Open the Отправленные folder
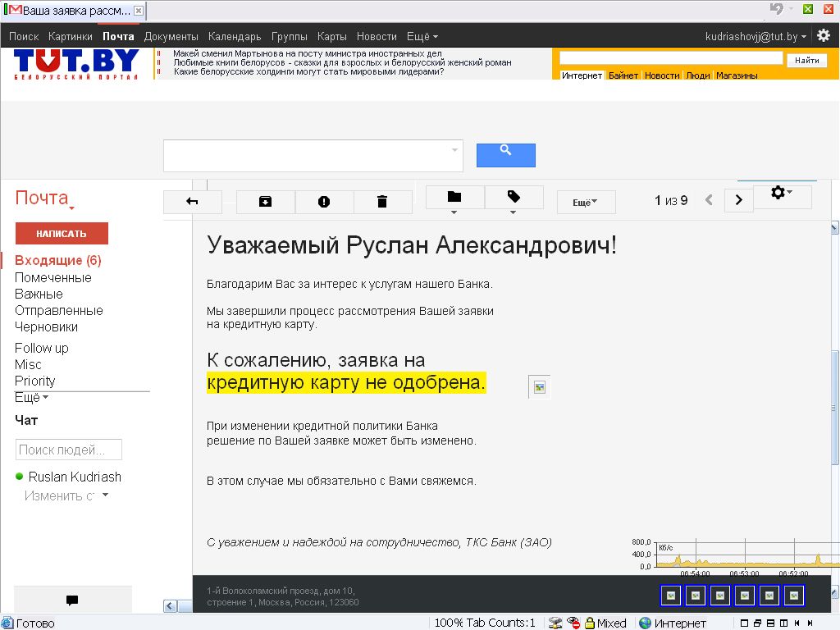 click(59, 310)
